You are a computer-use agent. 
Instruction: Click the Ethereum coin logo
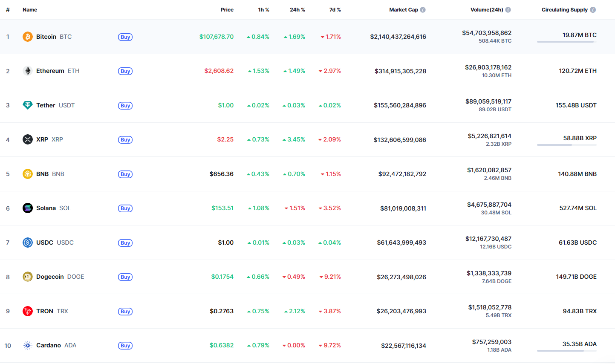[28, 71]
